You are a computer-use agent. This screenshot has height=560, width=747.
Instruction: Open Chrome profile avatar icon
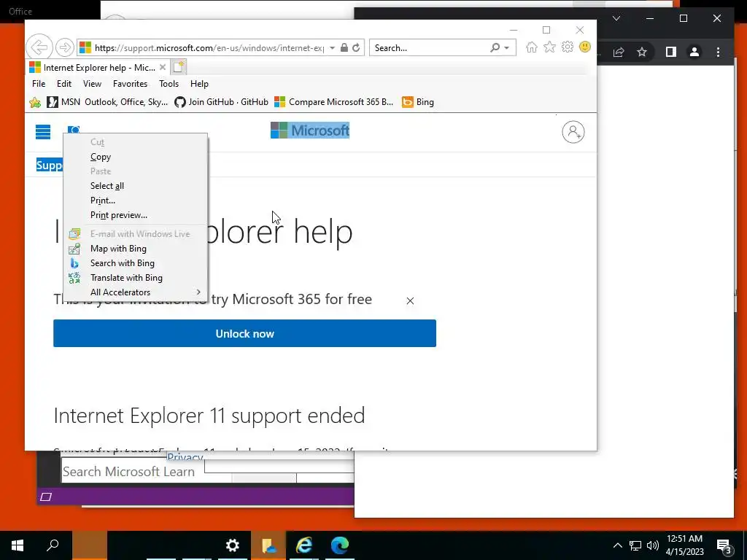[694, 52]
